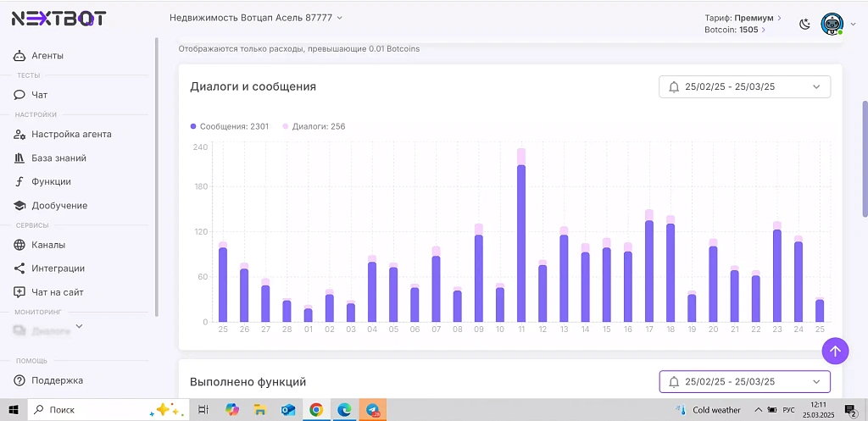Click the share icon beside Интеграции
This screenshot has height=421, width=868.
(19, 269)
